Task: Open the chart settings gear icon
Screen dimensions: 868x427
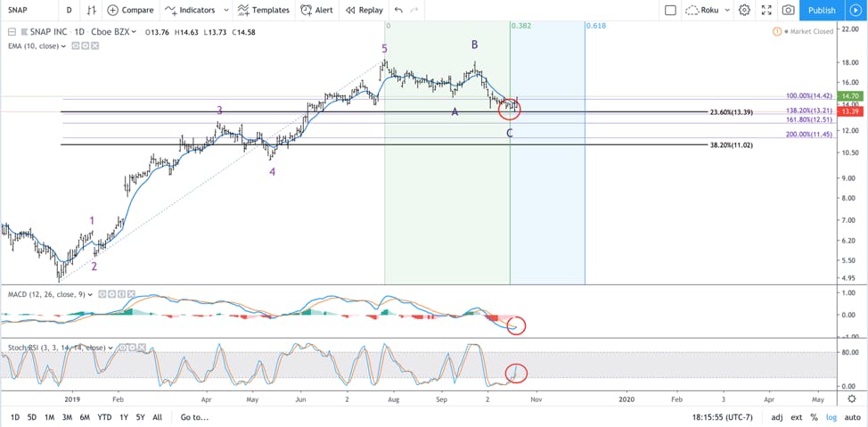Action: [744, 10]
